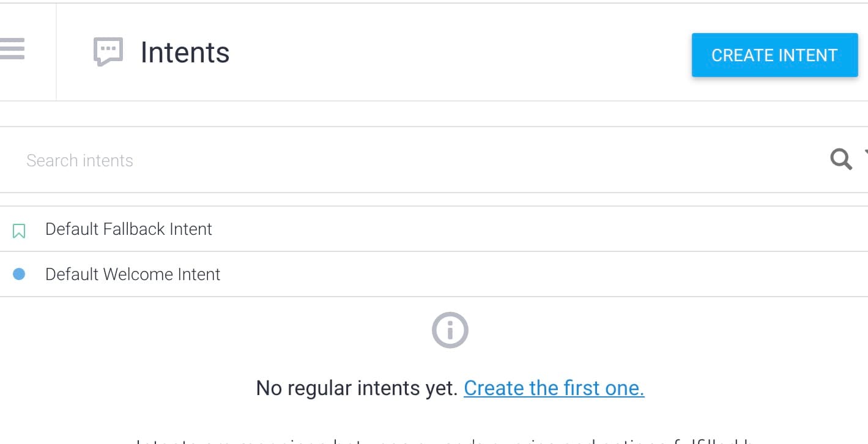Click the CREATE INTENT button
Image resolution: width=868 pixels, height=444 pixels.
click(774, 55)
